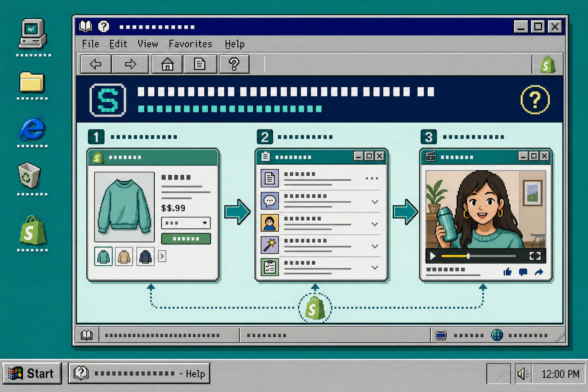The image size is (588, 392).
Task: Open the Favorites menu
Action: click(x=190, y=44)
